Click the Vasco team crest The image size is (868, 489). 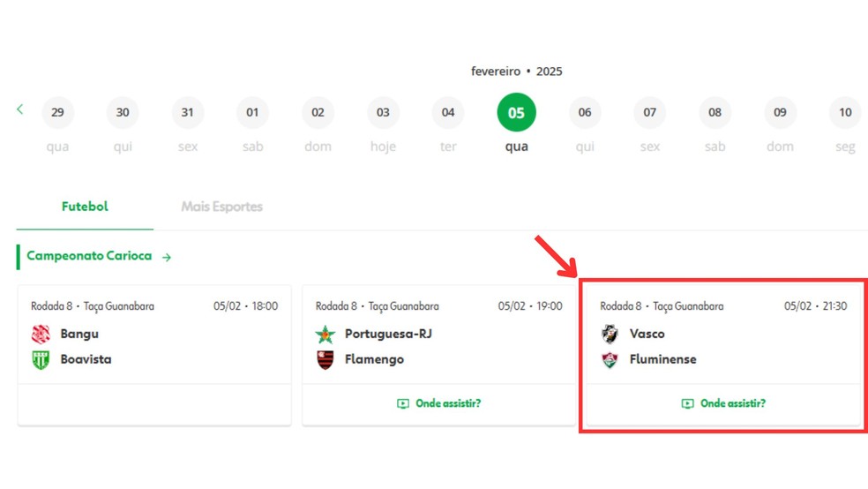click(610, 334)
